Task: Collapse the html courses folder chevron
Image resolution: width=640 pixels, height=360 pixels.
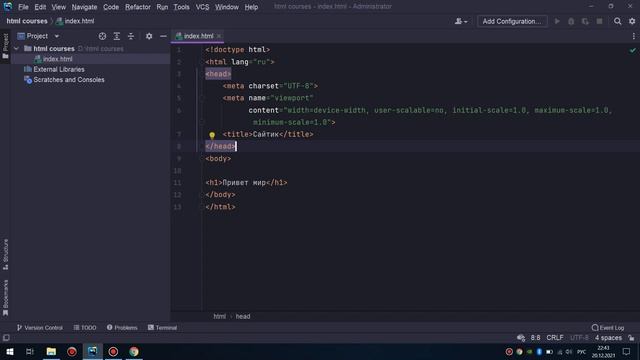Action: (16, 49)
